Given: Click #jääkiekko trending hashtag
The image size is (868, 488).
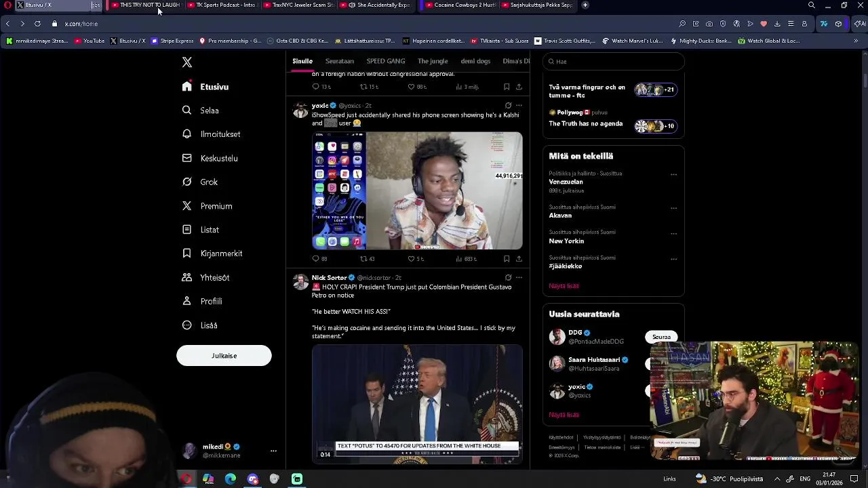Looking at the screenshot, I should point(566,266).
